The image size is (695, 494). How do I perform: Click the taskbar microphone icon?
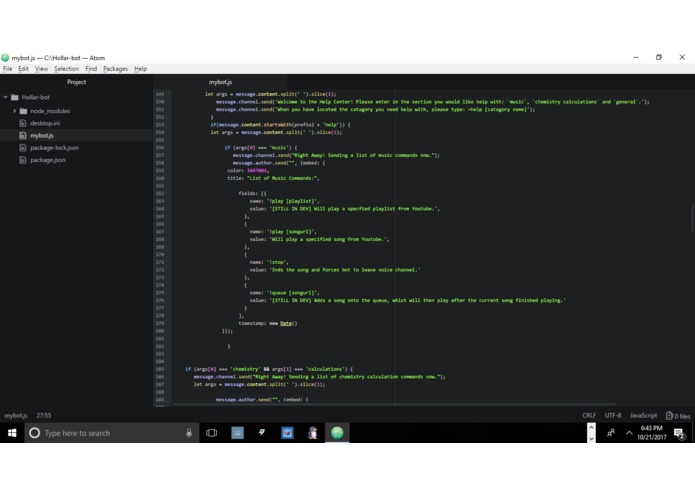click(x=189, y=433)
